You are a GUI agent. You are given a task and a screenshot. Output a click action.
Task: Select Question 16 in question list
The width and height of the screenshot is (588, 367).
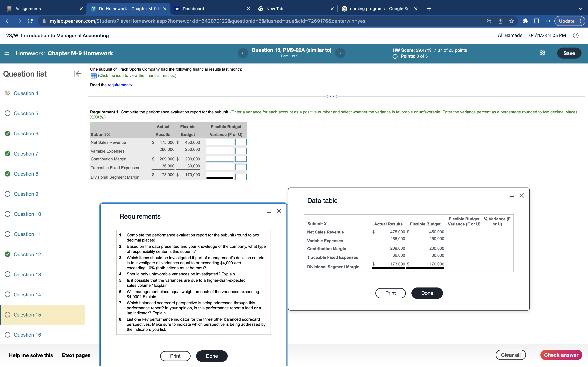tap(27, 335)
